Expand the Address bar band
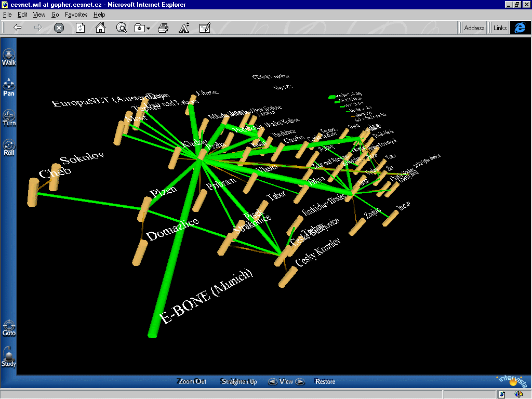Image resolution: width=532 pixels, height=399 pixels. point(474,28)
